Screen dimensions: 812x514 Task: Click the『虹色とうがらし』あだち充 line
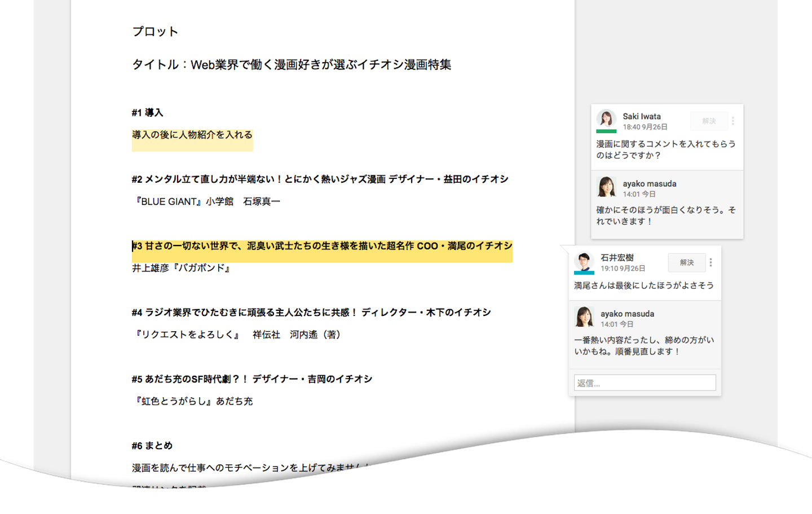pos(192,401)
